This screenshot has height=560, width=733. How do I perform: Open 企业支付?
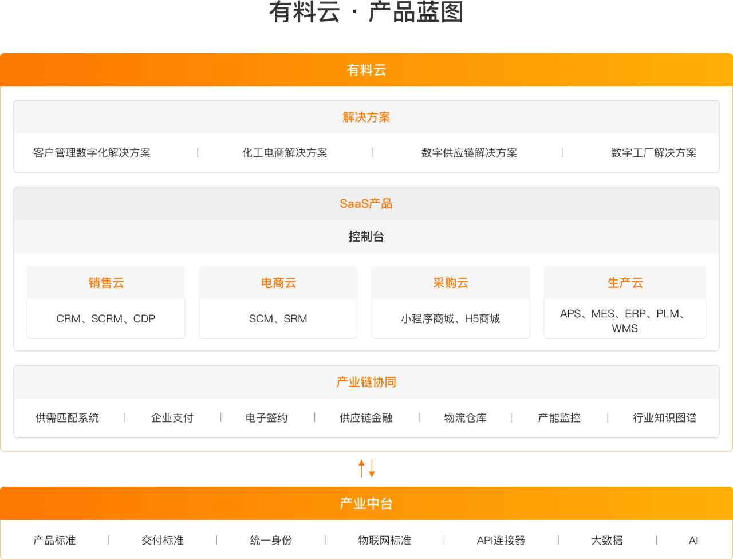(x=172, y=418)
